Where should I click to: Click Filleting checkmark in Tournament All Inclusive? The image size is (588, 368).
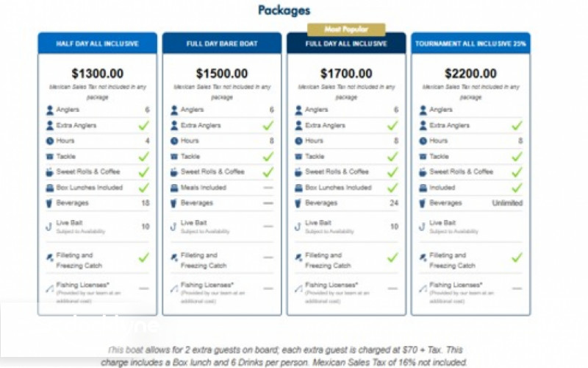(x=517, y=258)
